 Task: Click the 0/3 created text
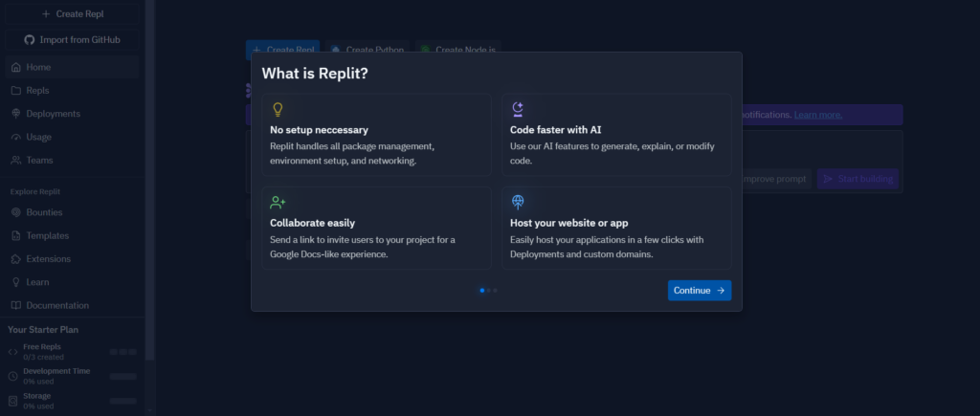(x=43, y=358)
